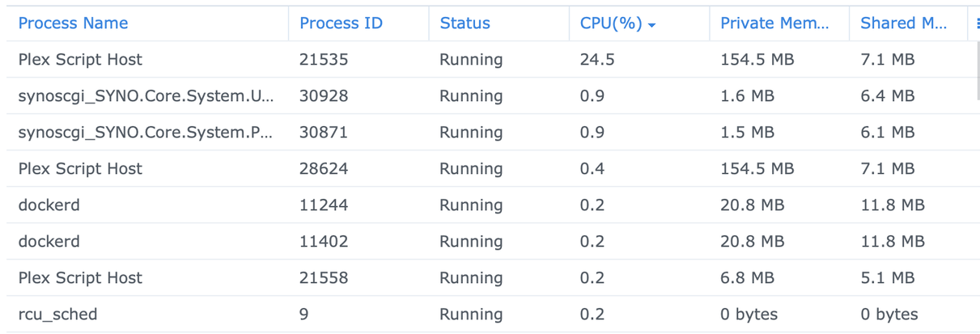
Task: Select the synoscgi process with ID 30871
Action: pyautogui.click(x=146, y=133)
